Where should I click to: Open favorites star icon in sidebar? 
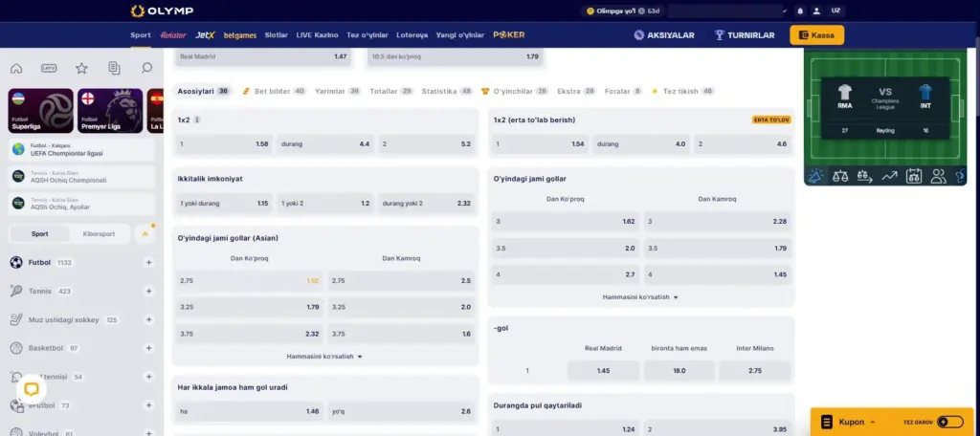click(x=81, y=68)
